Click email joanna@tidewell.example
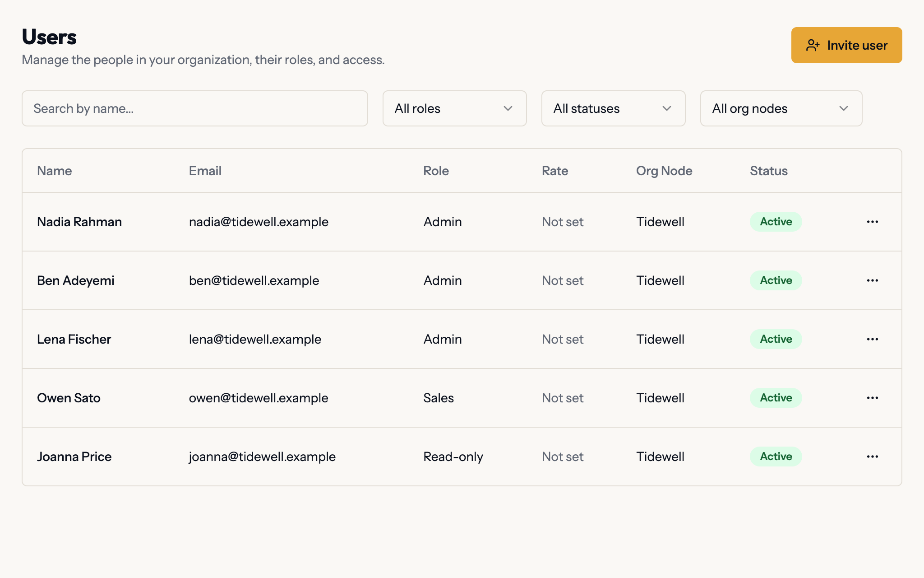 [x=262, y=457]
